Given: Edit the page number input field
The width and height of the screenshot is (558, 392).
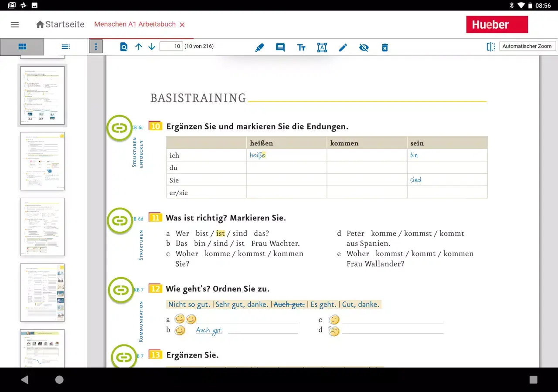Looking at the screenshot, I should click(x=171, y=46).
